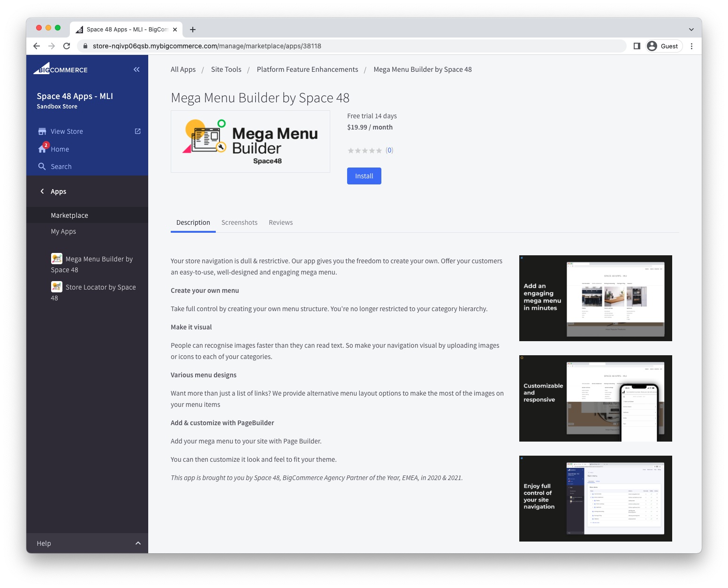The height and width of the screenshot is (588, 728).
Task: Click the 'Make it visual' heading
Action: [x=191, y=327]
